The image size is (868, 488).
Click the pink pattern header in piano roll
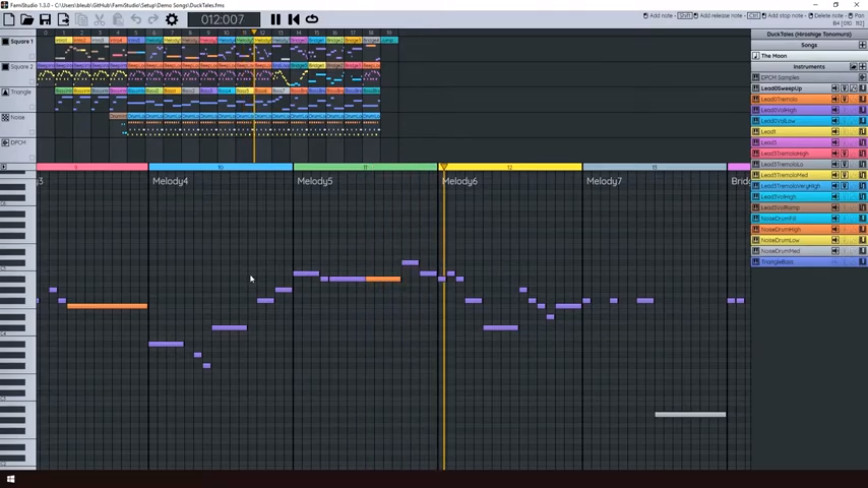click(92, 167)
